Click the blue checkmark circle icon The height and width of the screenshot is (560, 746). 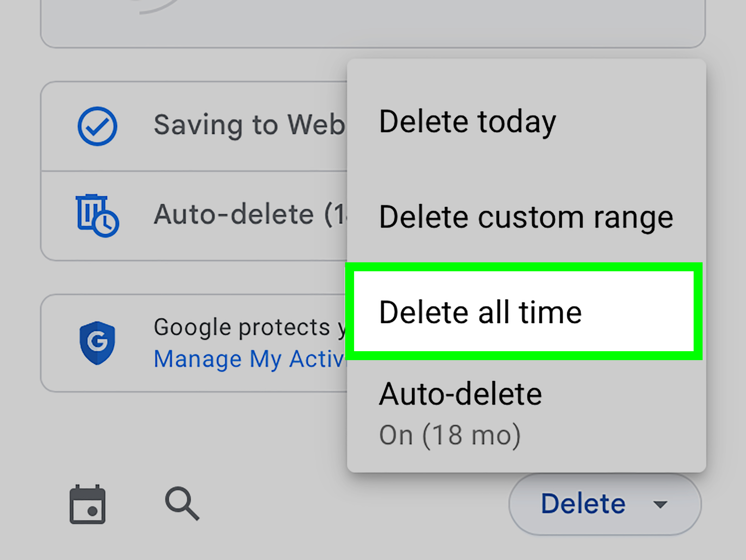pos(97,126)
